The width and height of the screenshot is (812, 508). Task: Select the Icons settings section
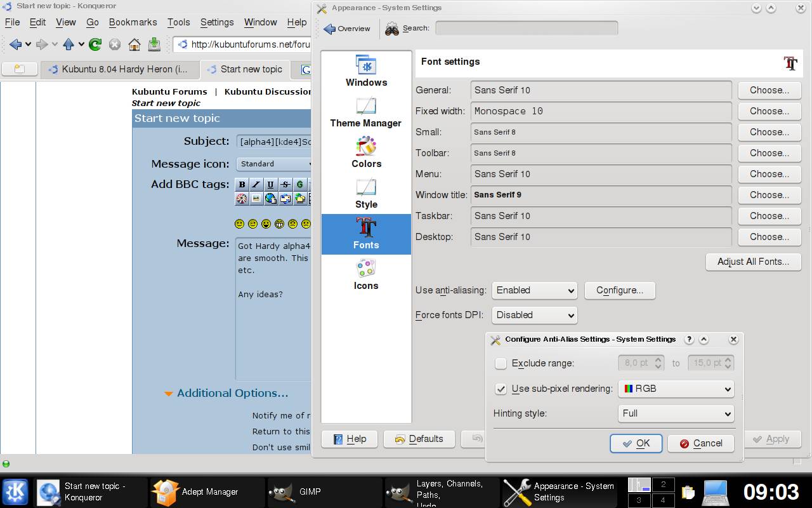(366, 274)
